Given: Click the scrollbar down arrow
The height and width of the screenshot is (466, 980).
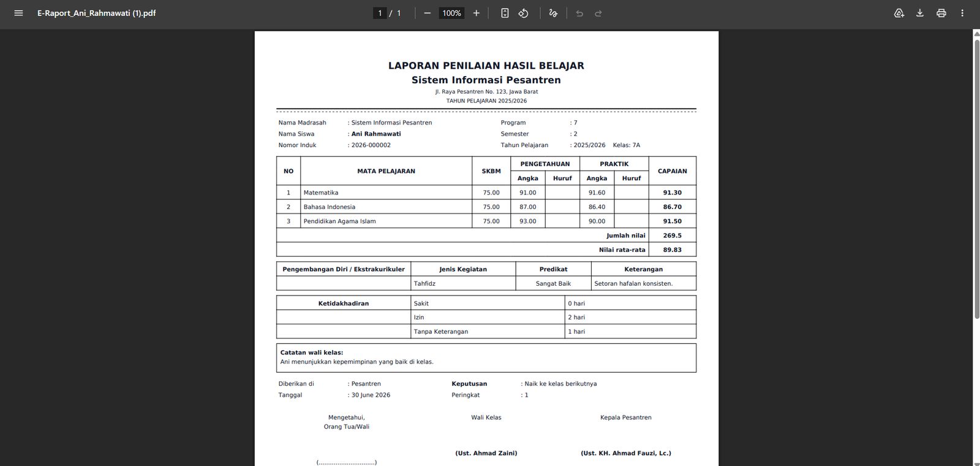Looking at the screenshot, I should (977, 462).
